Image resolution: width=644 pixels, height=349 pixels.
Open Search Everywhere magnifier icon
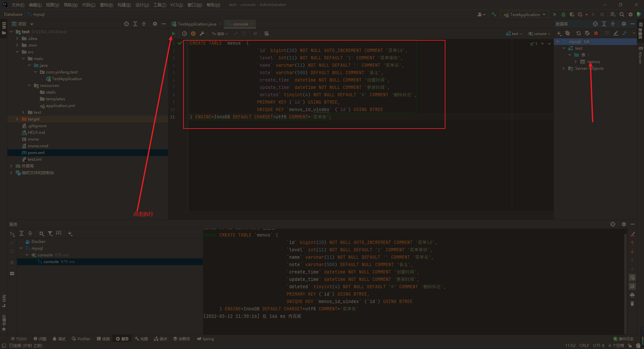click(x=622, y=14)
